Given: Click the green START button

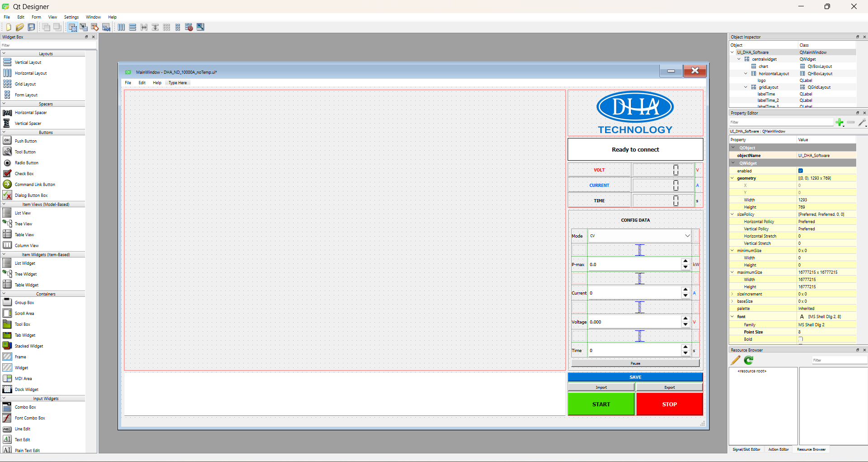Looking at the screenshot, I should click(601, 404).
